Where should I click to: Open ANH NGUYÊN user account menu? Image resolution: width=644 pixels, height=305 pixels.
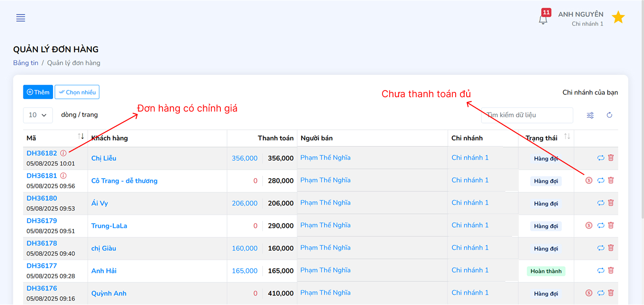click(580, 18)
